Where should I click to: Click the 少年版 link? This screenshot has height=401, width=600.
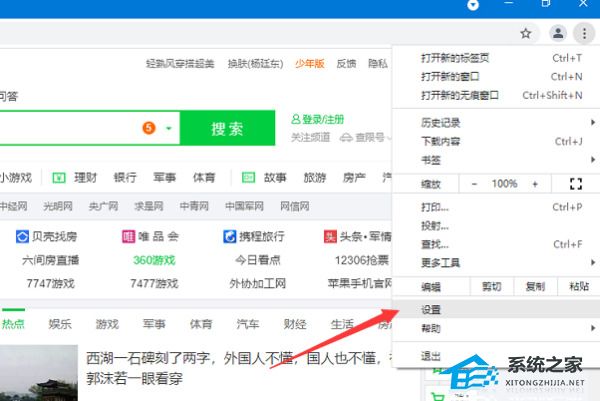[310, 64]
